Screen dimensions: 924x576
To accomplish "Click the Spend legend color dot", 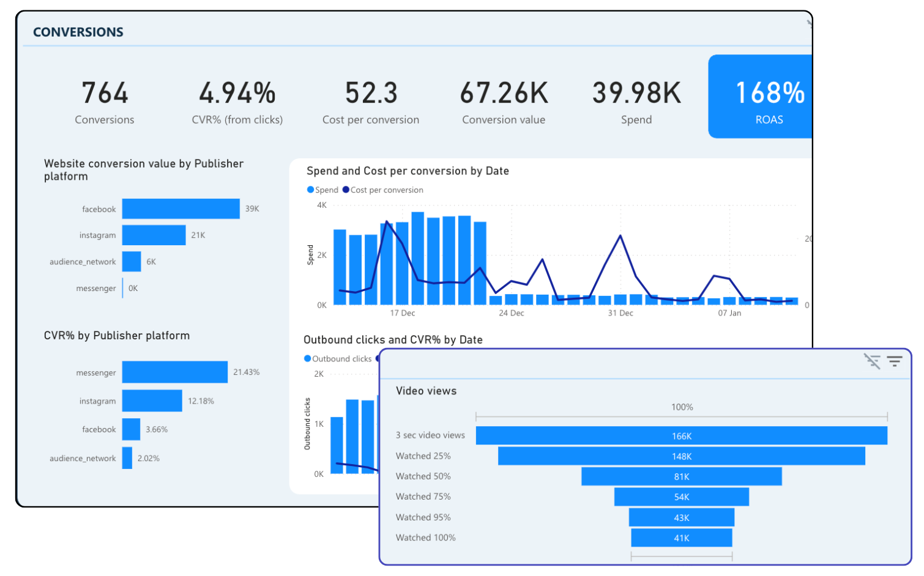I will click(x=310, y=190).
